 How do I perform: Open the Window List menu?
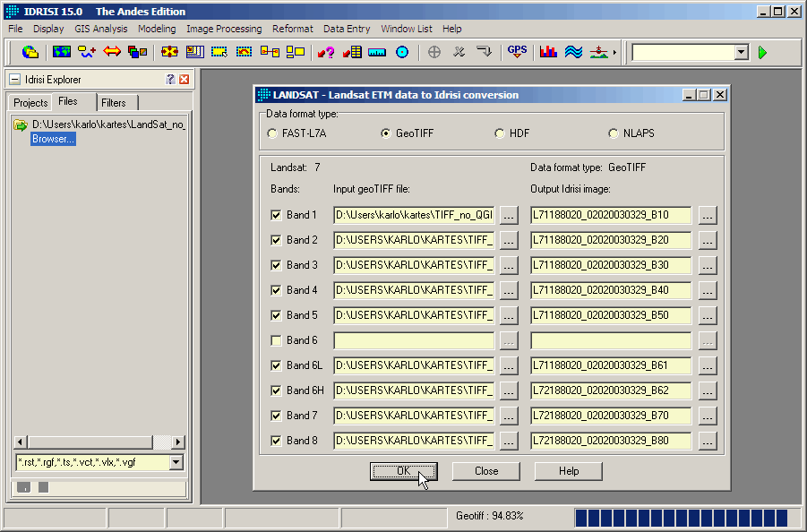[x=407, y=29]
